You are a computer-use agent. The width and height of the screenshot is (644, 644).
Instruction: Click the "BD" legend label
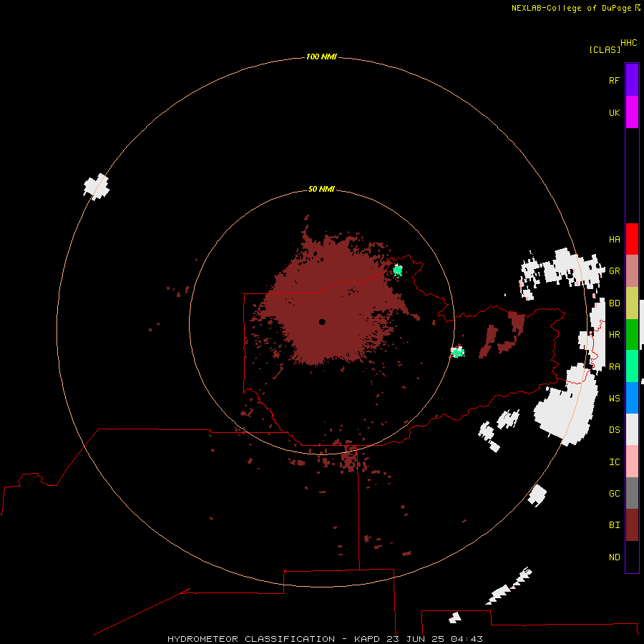614,303
